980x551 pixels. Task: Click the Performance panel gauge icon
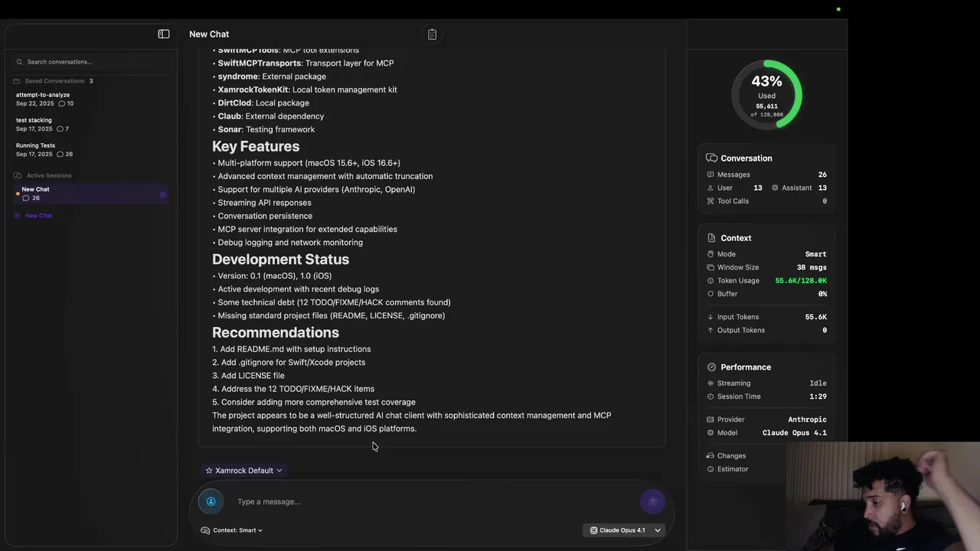click(711, 367)
